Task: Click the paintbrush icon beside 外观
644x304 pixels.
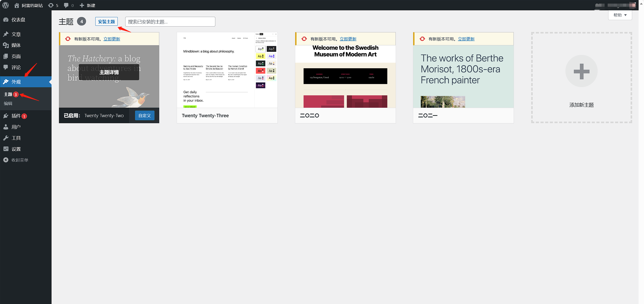Action: pos(6,82)
